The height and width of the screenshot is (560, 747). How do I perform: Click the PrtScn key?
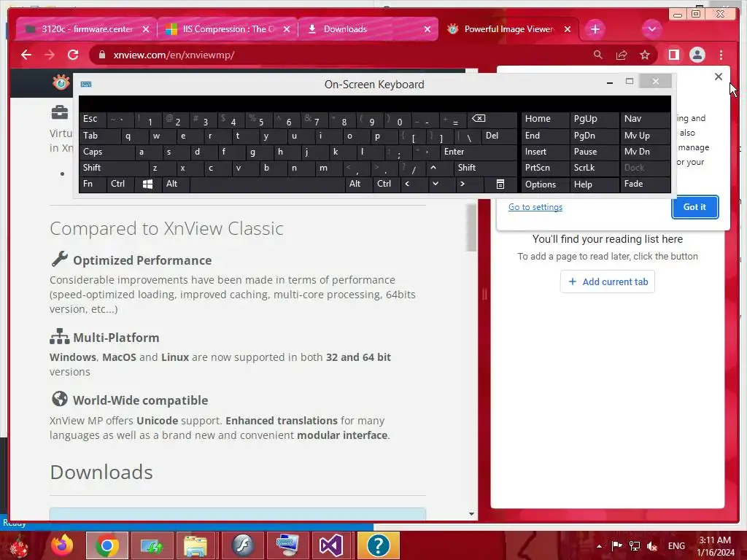coord(546,168)
